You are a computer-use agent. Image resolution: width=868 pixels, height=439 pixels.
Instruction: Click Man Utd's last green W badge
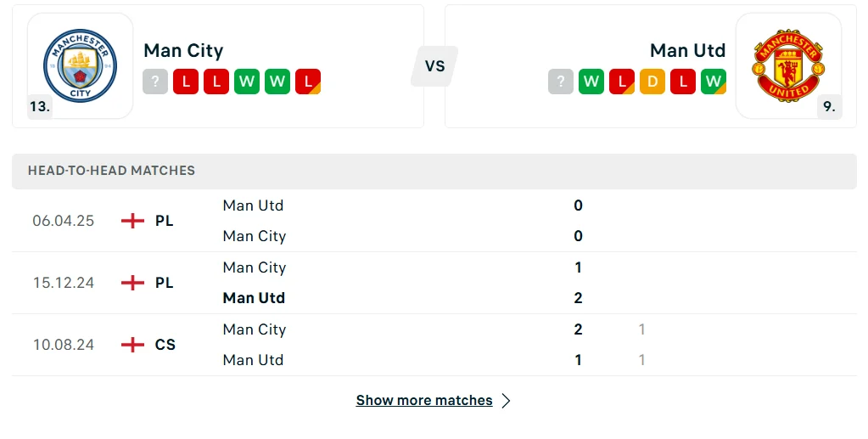tap(714, 82)
